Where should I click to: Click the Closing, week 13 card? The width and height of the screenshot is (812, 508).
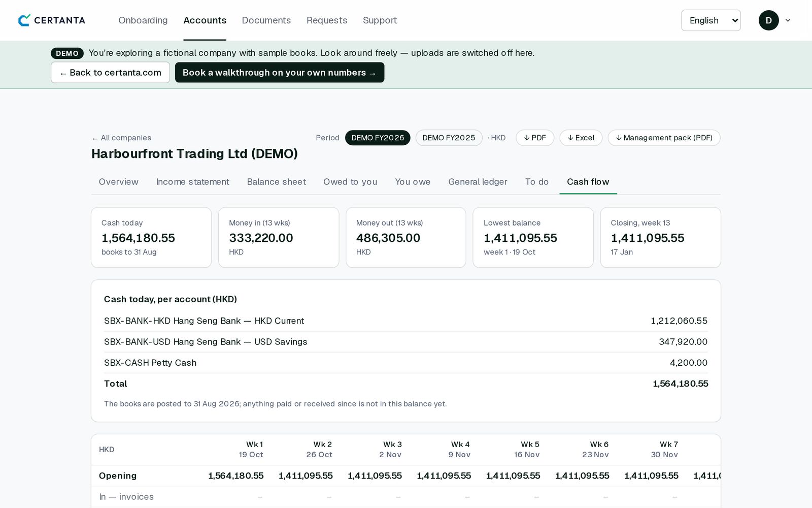tap(660, 237)
